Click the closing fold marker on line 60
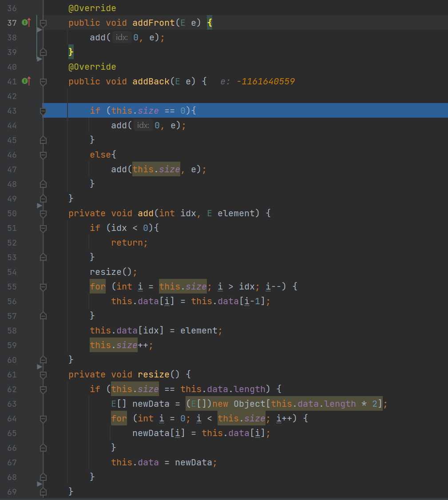This screenshot has width=448, height=500. tap(43, 360)
